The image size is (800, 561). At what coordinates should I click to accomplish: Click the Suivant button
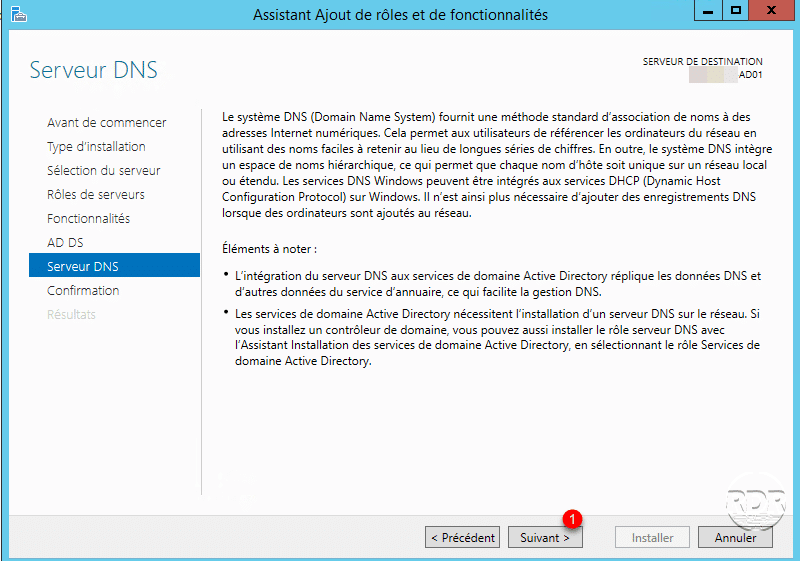545,538
